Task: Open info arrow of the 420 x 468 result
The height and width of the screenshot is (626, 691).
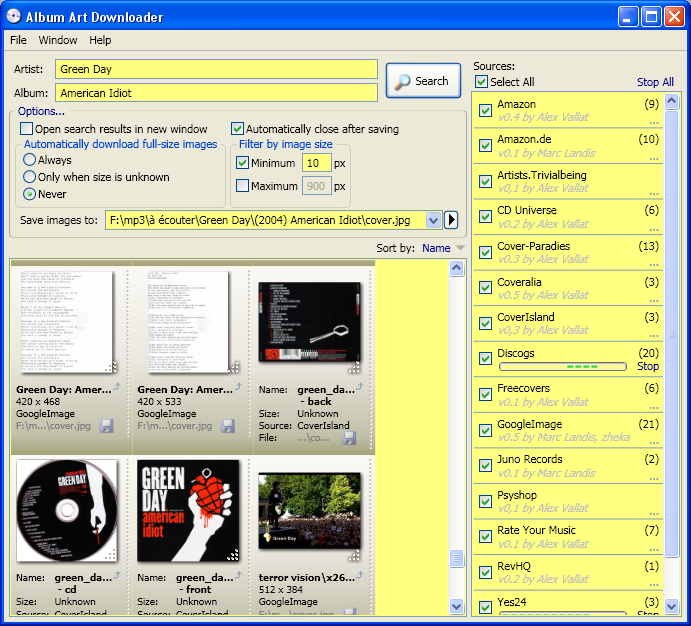Action: click(117, 387)
